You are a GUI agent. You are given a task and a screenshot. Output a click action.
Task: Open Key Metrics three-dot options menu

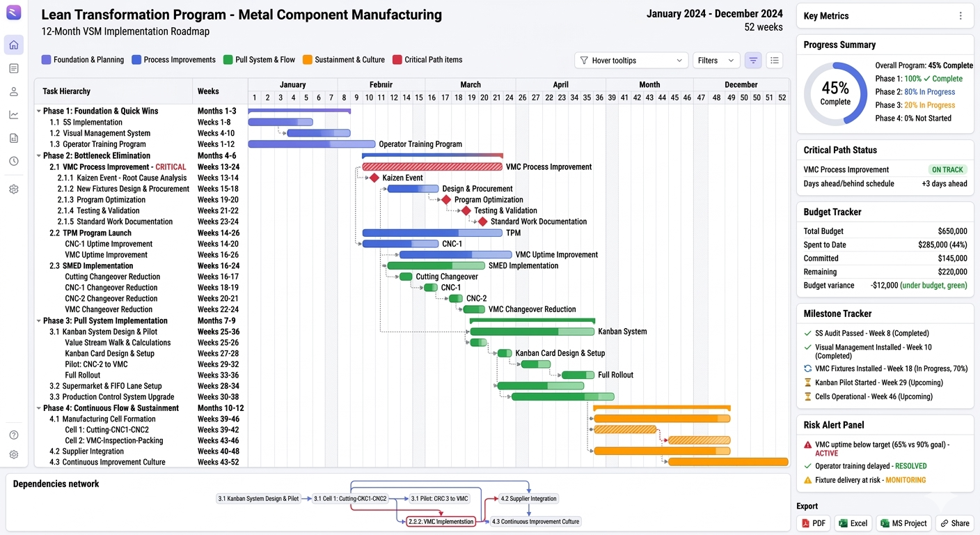click(x=961, y=16)
